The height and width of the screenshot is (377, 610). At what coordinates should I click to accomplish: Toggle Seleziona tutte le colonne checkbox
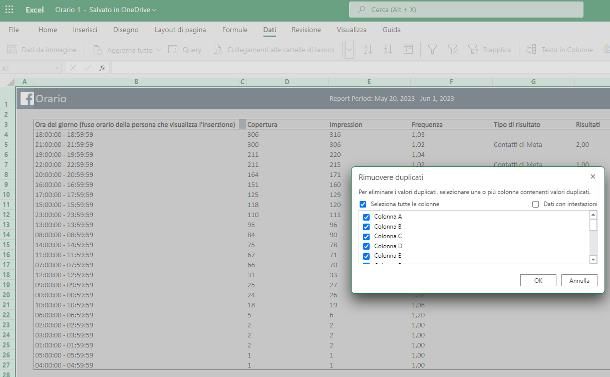[363, 204]
